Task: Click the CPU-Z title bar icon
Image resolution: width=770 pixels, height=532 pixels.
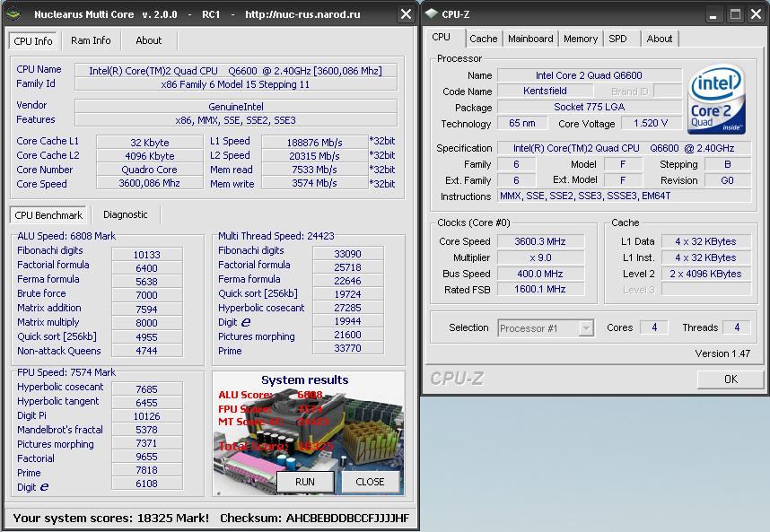Action: click(x=432, y=13)
